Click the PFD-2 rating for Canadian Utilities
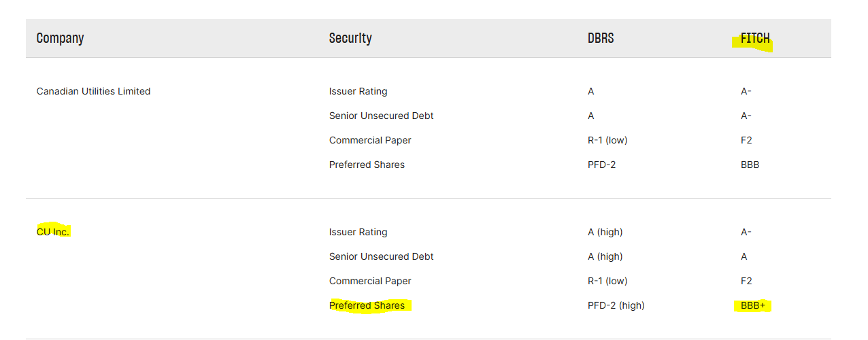 tap(601, 165)
